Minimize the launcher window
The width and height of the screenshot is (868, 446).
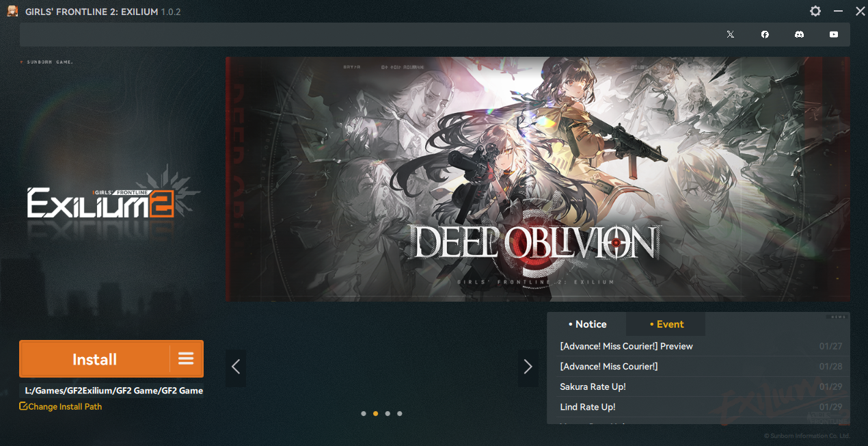pyautogui.click(x=838, y=11)
